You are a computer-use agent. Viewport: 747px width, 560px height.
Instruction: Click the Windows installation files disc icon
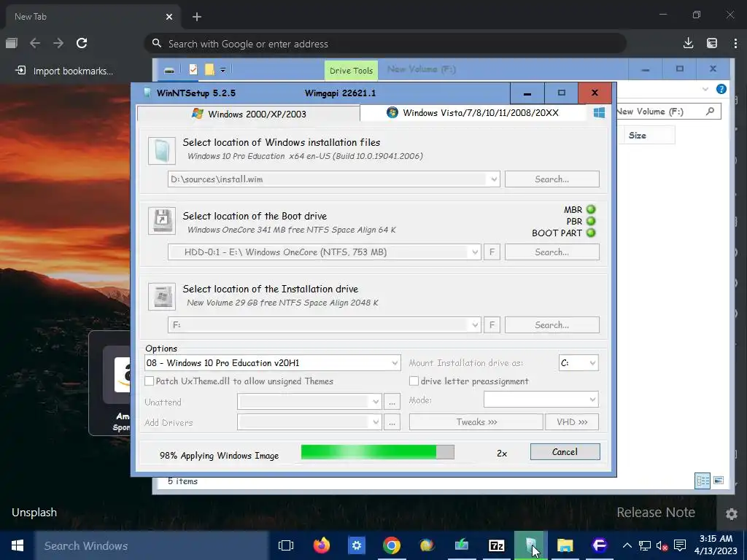[162, 151]
